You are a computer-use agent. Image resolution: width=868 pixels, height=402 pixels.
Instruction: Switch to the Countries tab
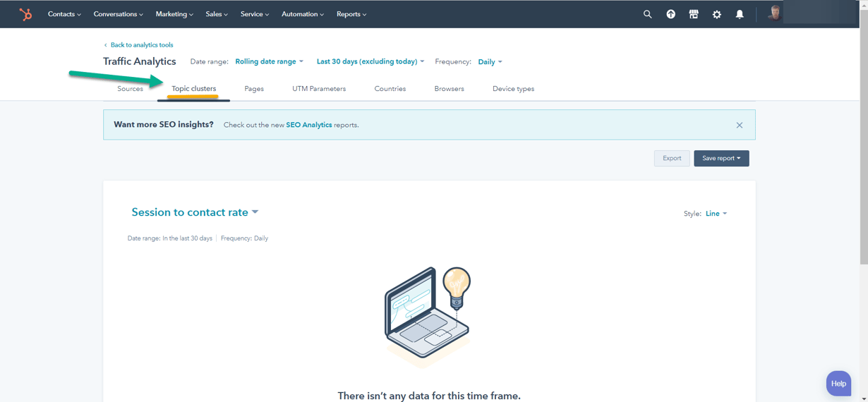click(390, 89)
